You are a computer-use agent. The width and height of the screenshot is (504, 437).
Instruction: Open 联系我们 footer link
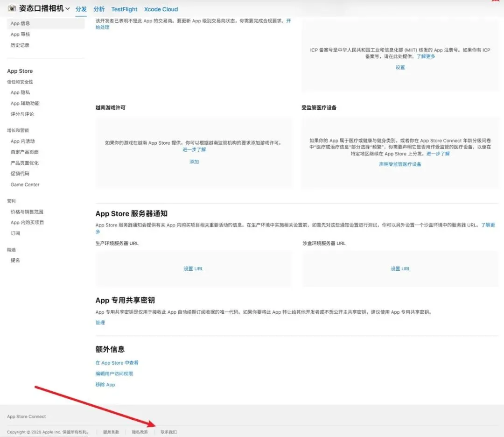pos(168,432)
